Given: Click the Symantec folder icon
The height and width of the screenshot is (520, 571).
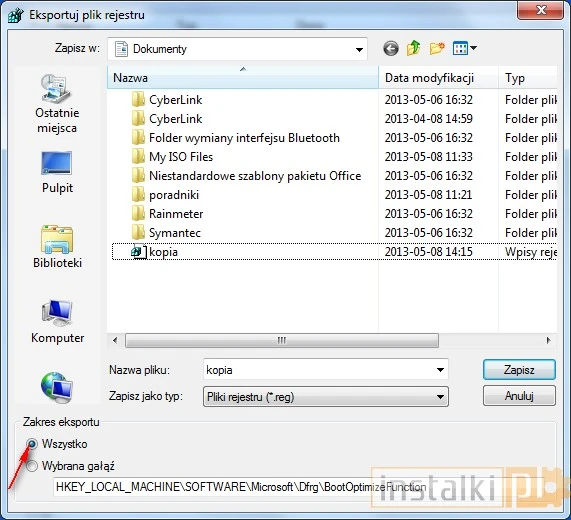Looking at the screenshot, I should [138, 232].
